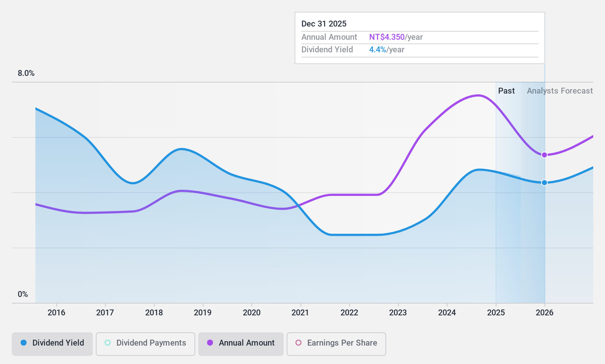The image size is (605, 364).
Task: Click the 2020 x-axis label
Action: point(252,312)
